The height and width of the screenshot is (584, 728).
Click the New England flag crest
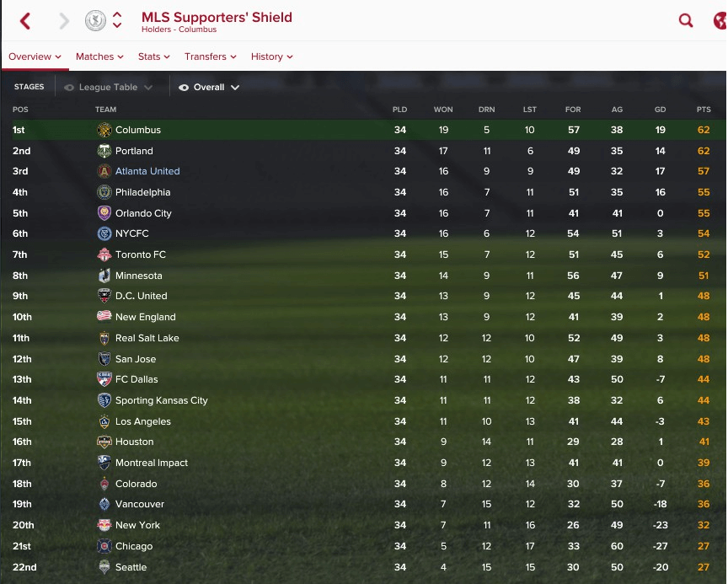[x=104, y=317]
